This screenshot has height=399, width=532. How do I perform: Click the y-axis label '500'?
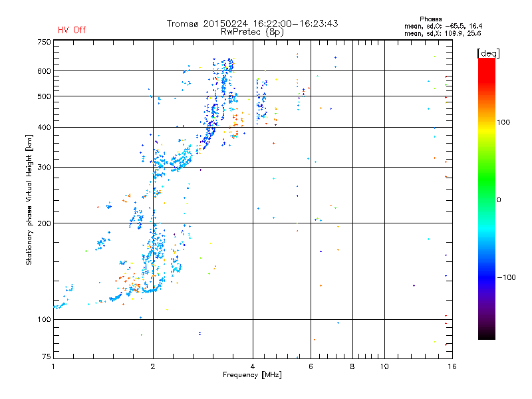[x=44, y=96]
